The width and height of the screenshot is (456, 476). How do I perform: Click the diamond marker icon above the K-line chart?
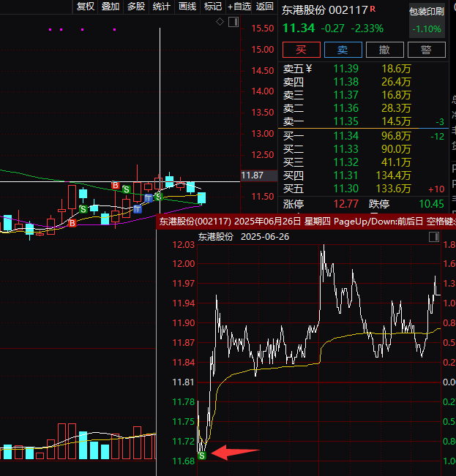click(x=220, y=22)
